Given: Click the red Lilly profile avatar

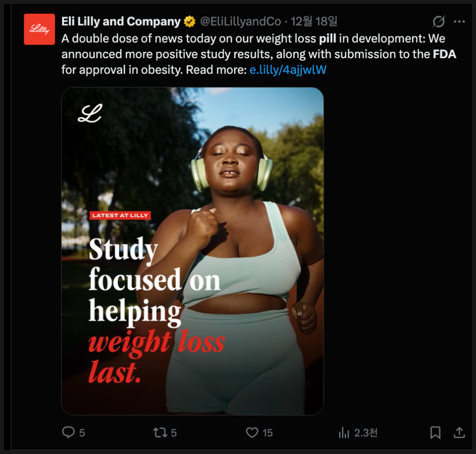Looking at the screenshot, I should pos(39,29).
